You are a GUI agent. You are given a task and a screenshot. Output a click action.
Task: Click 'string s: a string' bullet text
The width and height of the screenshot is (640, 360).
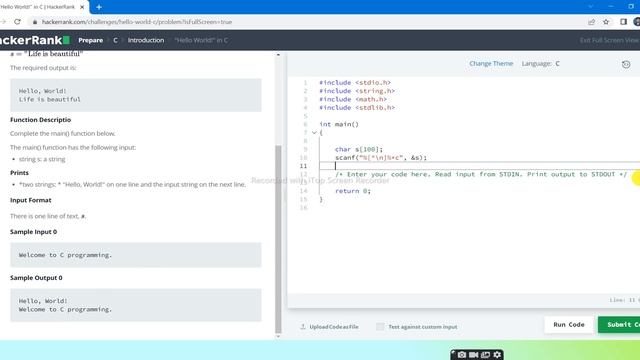(x=42, y=159)
